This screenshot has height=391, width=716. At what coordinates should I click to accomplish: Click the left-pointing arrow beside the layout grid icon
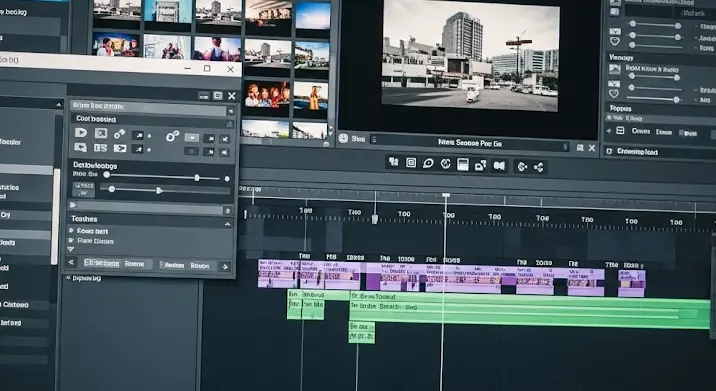[609, 131]
